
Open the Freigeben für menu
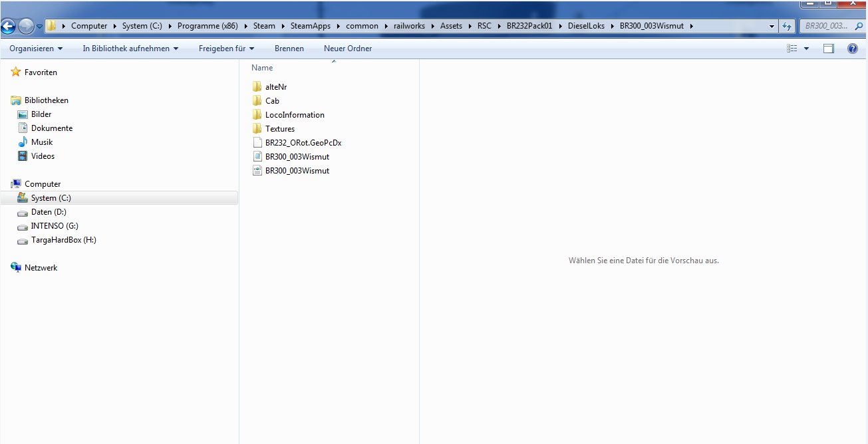pyautogui.click(x=226, y=49)
